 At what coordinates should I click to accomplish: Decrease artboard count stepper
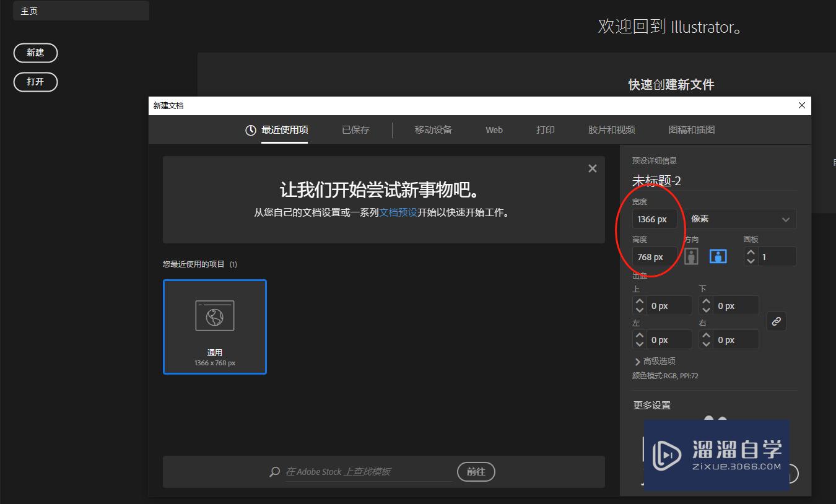[751, 261]
